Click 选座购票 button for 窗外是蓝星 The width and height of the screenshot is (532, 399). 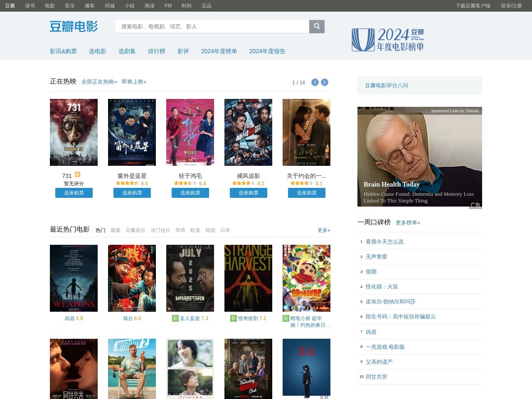point(132,193)
